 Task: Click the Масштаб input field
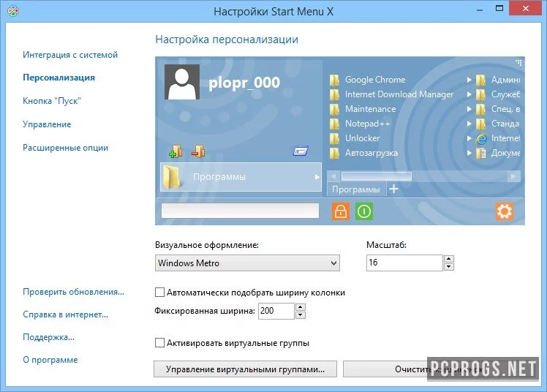404,263
